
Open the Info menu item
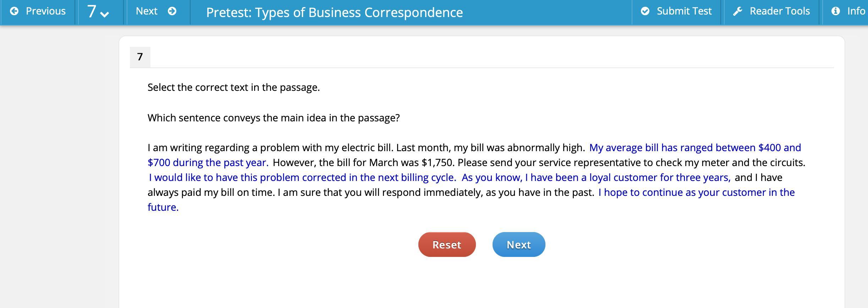856,11
